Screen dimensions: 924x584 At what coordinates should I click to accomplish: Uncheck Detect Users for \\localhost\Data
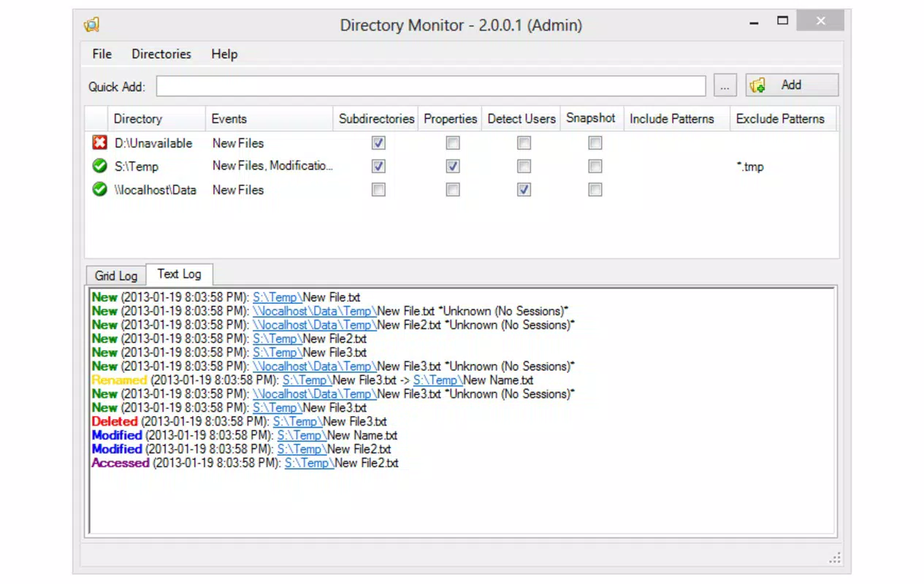tap(524, 190)
